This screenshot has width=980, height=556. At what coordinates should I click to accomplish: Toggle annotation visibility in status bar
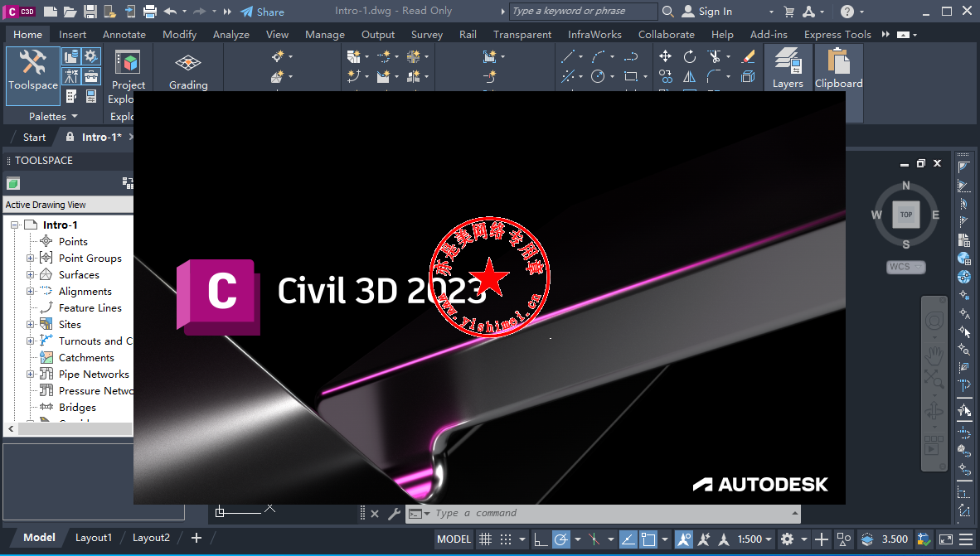(683, 539)
